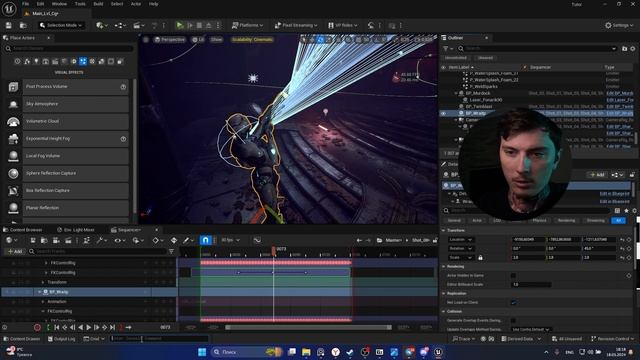Toggle sequencer looping arrow button
The width and height of the screenshot is (640, 360).
tap(128, 327)
